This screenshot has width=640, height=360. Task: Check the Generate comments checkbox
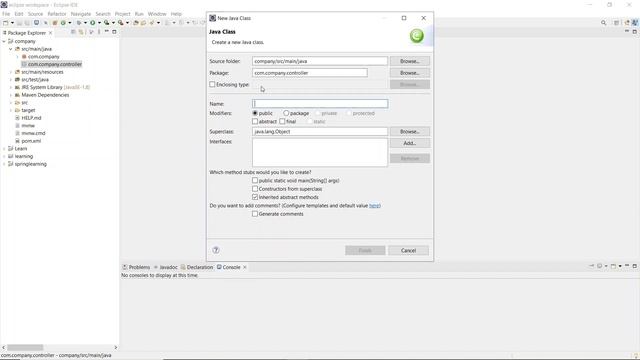255,214
